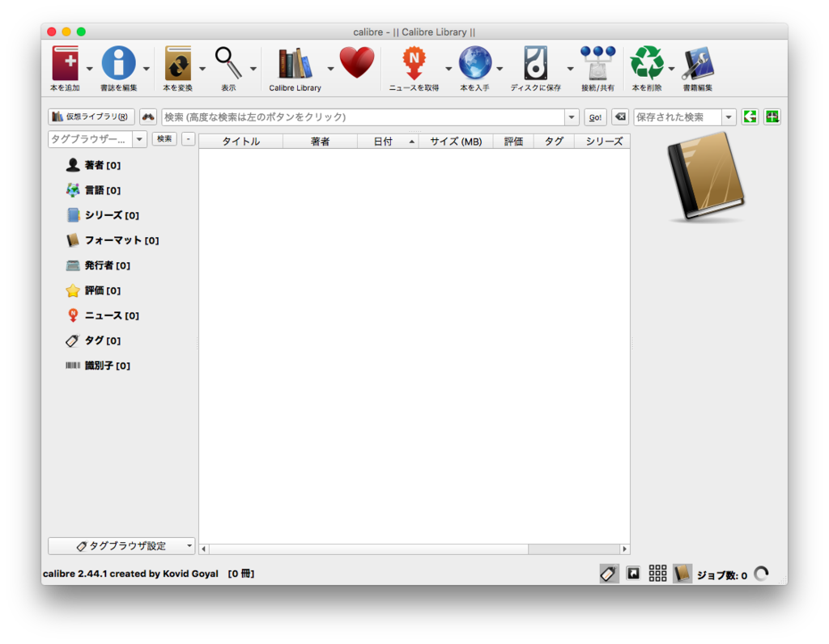
Task: Click the book cover thumbnail in details panel
Action: [706, 177]
